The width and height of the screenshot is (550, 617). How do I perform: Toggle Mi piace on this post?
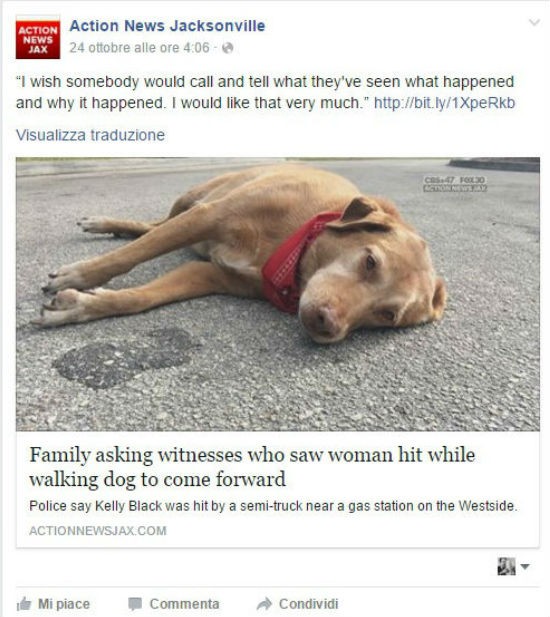pos(54,604)
